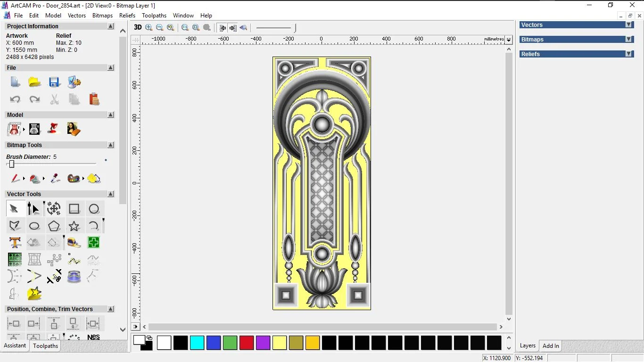644x362 pixels.
Task: Open the Toolpaths menu
Action: (x=154, y=16)
